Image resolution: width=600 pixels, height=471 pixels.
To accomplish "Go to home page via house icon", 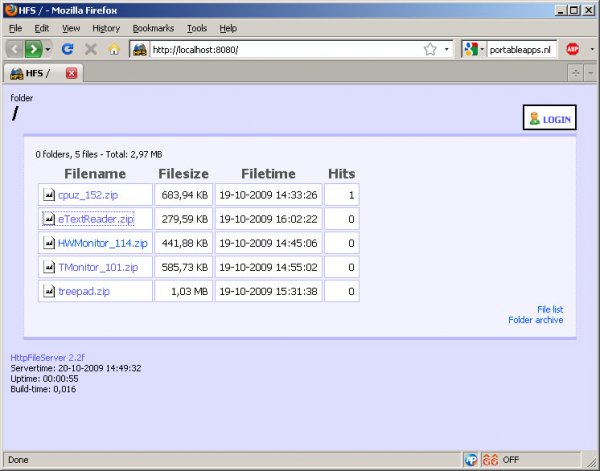I will [x=114, y=48].
